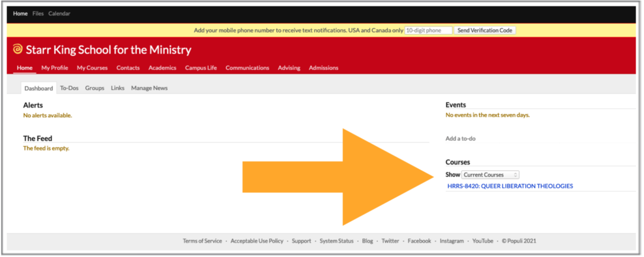Click 'No events in the next seven days.' text
644x257 pixels.
pyautogui.click(x=487, y=115)
